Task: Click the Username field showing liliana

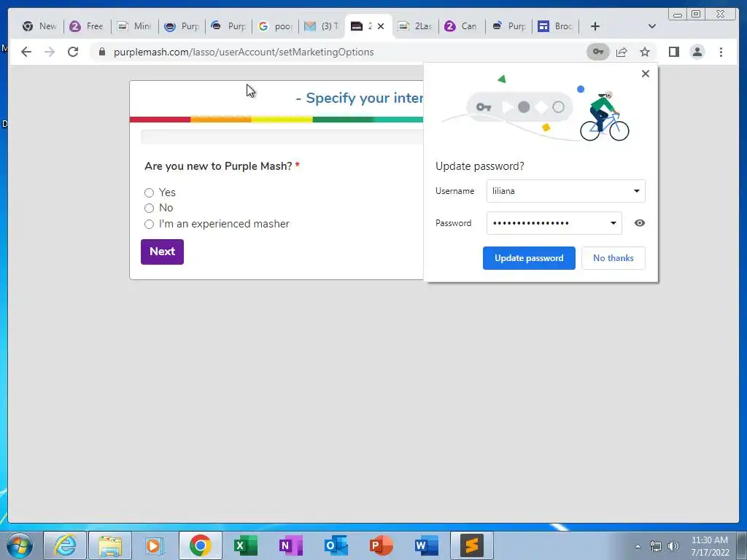Action: [566, 191]
